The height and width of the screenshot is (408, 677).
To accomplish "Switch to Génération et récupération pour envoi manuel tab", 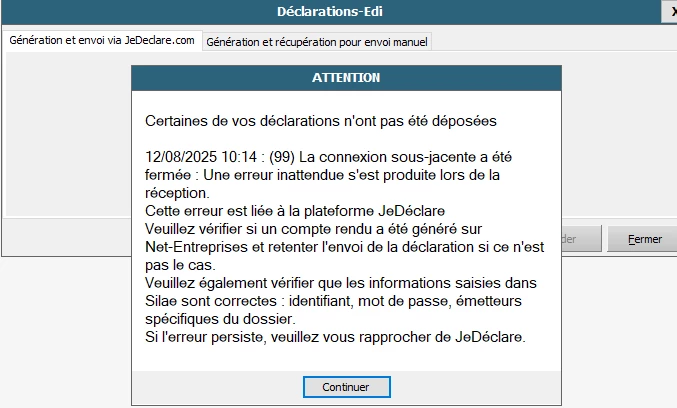I will coord(317,42).
